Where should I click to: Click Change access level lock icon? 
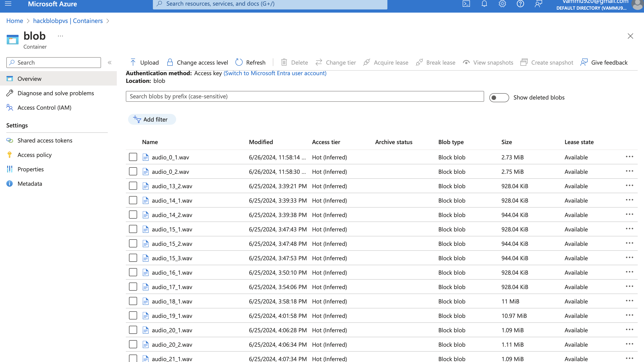click(170, 62)
